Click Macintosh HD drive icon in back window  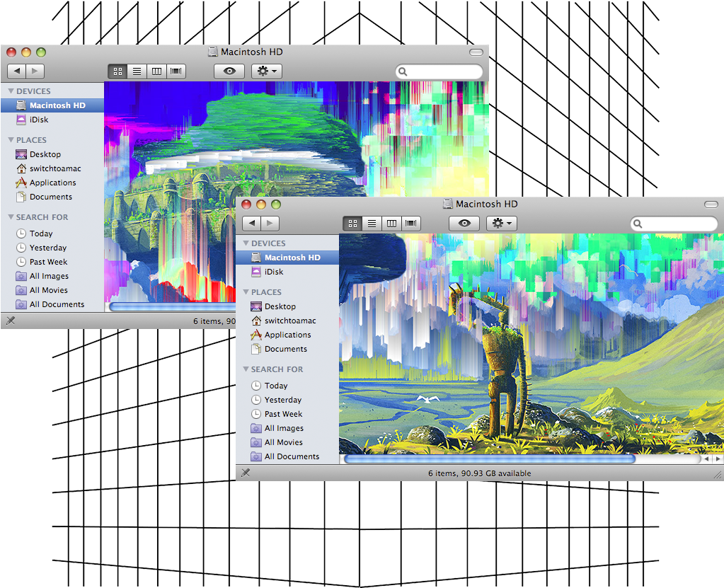(21, 105)
